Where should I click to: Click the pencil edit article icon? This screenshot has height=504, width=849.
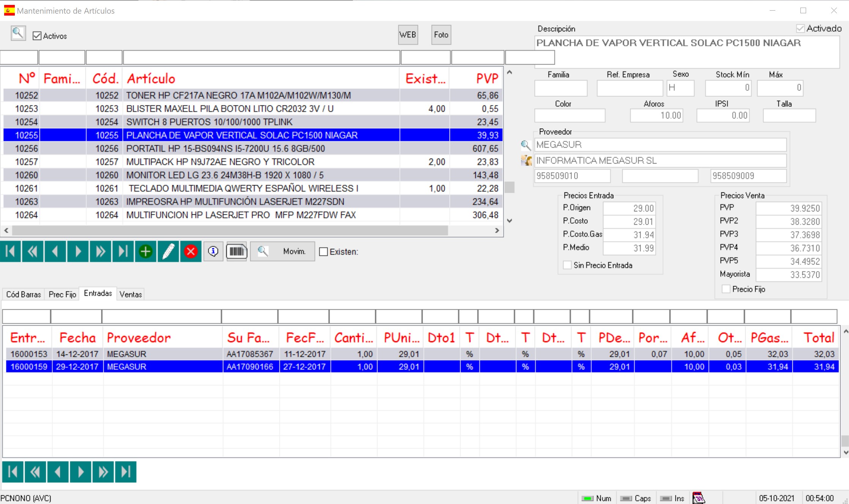click(168, 251)
